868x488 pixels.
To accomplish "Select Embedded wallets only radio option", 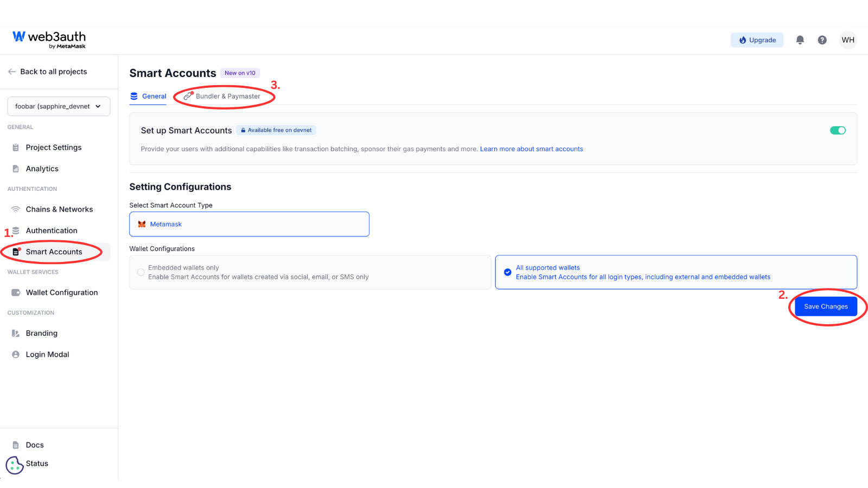I will click(x=141, y=272).
